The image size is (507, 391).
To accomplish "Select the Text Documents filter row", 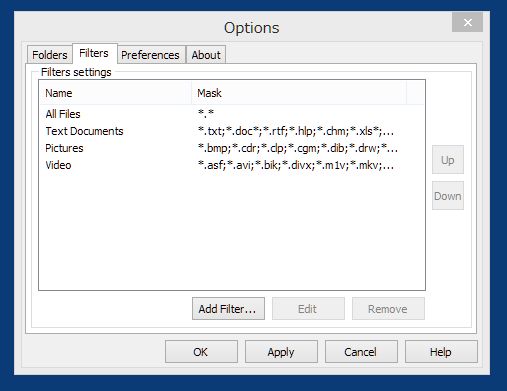I will (x=232, y=131).
